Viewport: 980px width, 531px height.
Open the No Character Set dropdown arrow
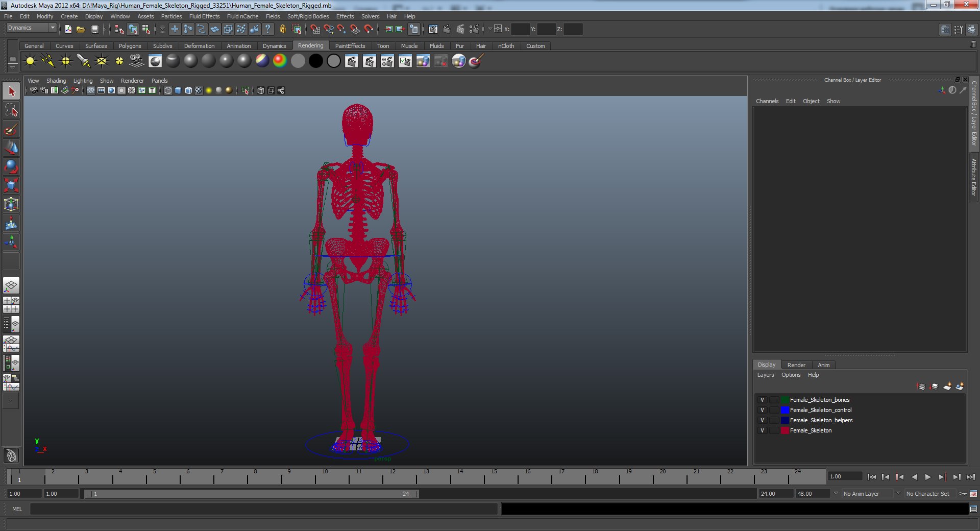pos(898,493)
